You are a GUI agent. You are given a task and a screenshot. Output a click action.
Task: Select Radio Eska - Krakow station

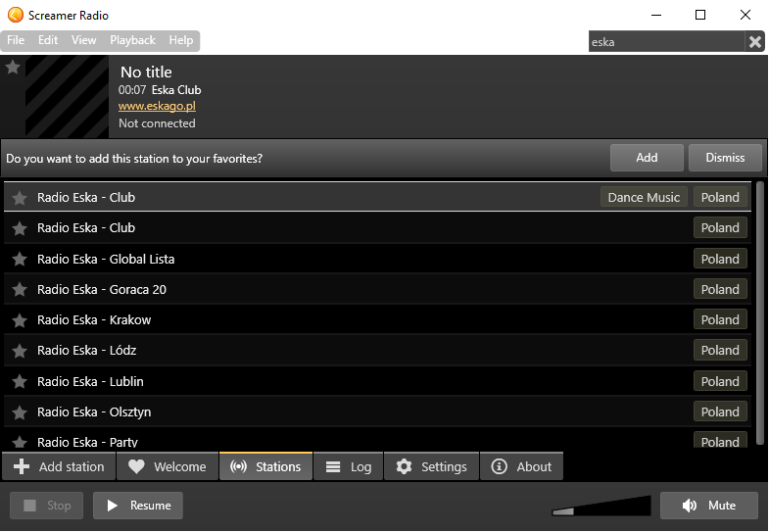[377, 319]
